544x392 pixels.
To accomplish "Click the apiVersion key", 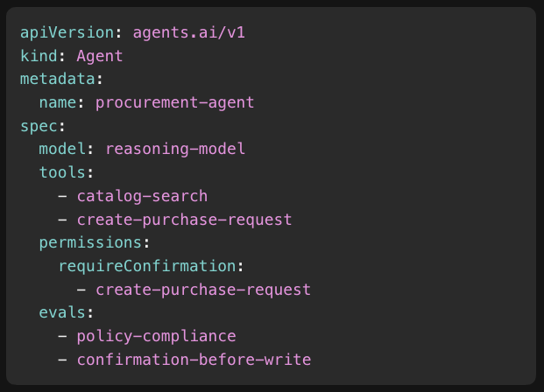I will point(67,32).
